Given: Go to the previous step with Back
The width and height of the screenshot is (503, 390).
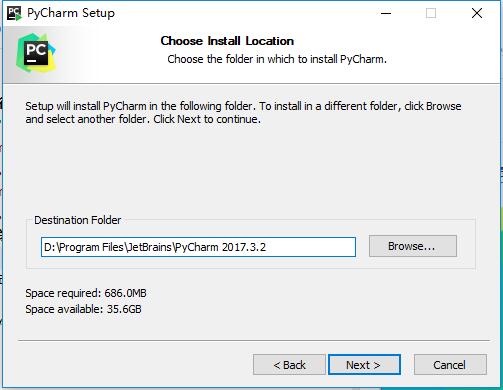Looking at the screenshot, I should pyautogui.click(x=289, y=365).
